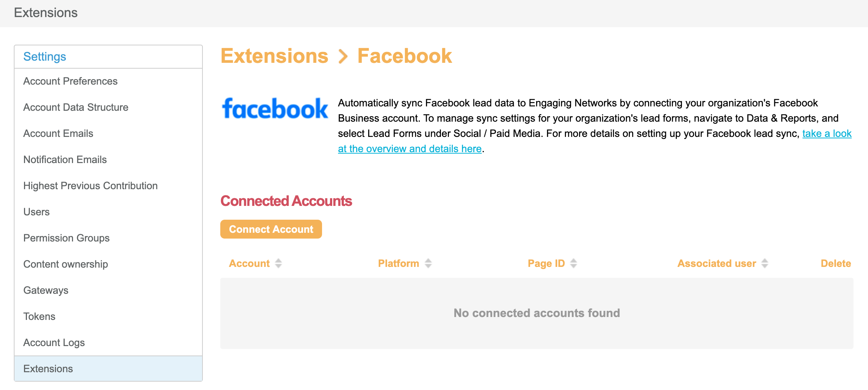Image resolution: width=868 pixels, height=390 pixels.
Task: Select Content ownership in sidebar
Action: pyautogui.click(x=65, y=264)
